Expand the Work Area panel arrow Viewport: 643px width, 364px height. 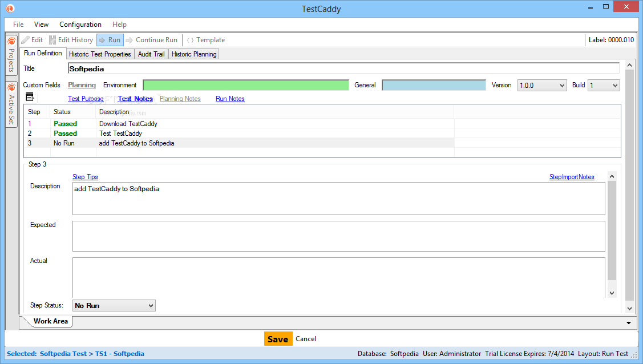tap(629, 323)
